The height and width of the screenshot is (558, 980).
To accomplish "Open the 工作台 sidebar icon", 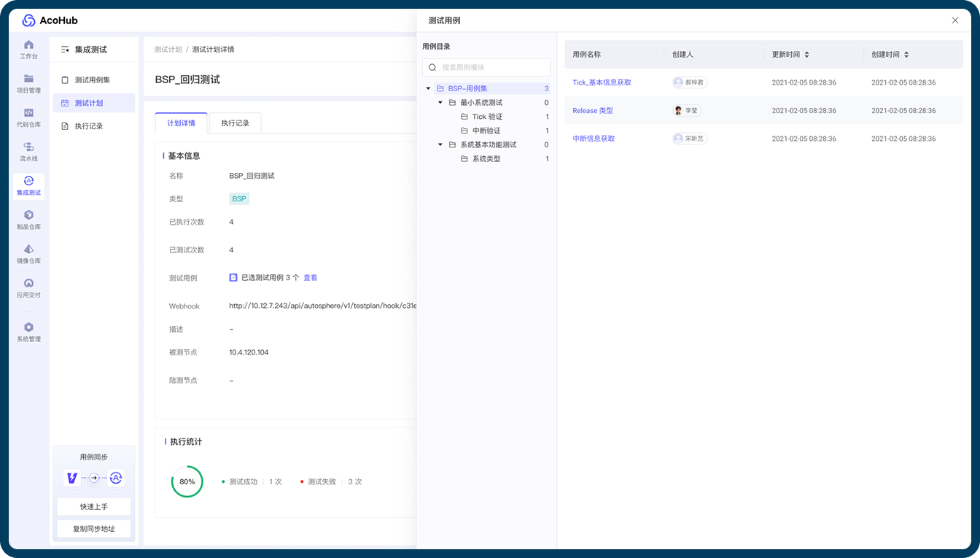I will pos(28,44).
